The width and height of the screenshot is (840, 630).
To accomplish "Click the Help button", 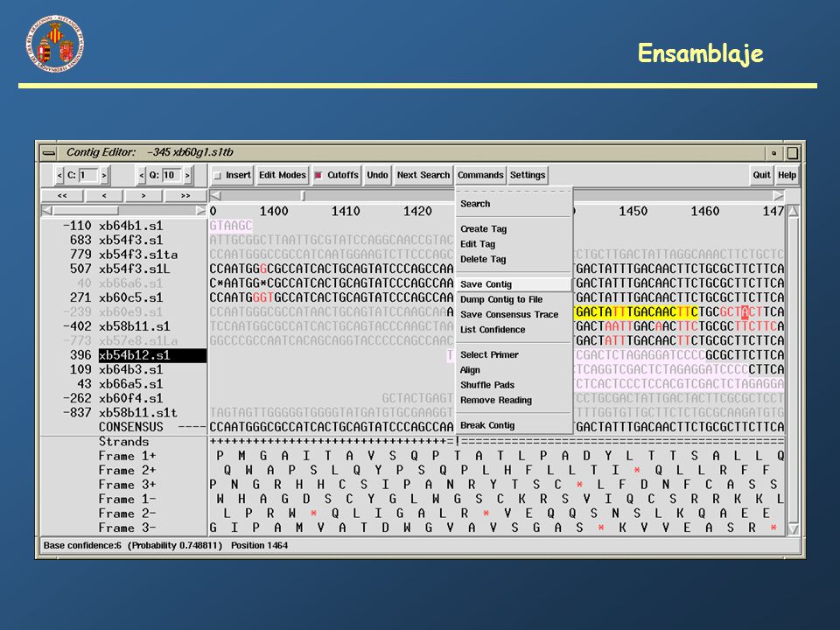I will (x=787, y=175).
